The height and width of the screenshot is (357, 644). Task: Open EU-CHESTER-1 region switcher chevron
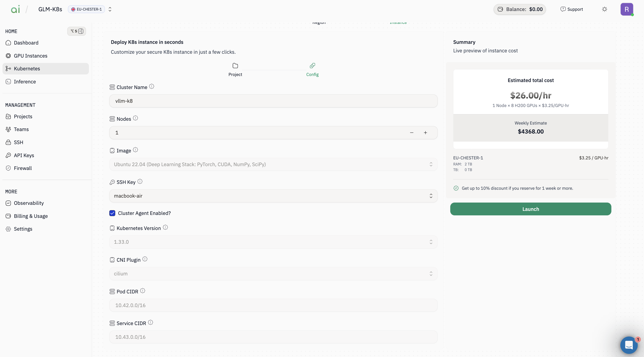click(x=110, y=9)
